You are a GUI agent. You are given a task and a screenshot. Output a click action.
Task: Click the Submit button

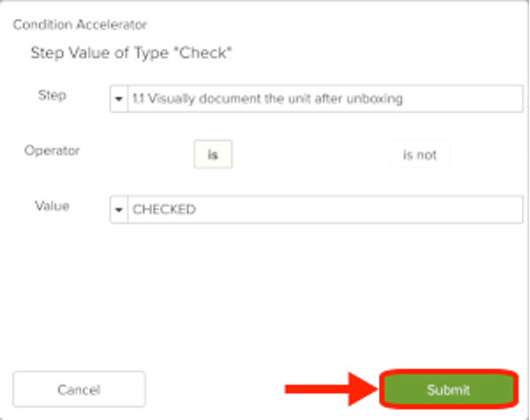point(449,389)
